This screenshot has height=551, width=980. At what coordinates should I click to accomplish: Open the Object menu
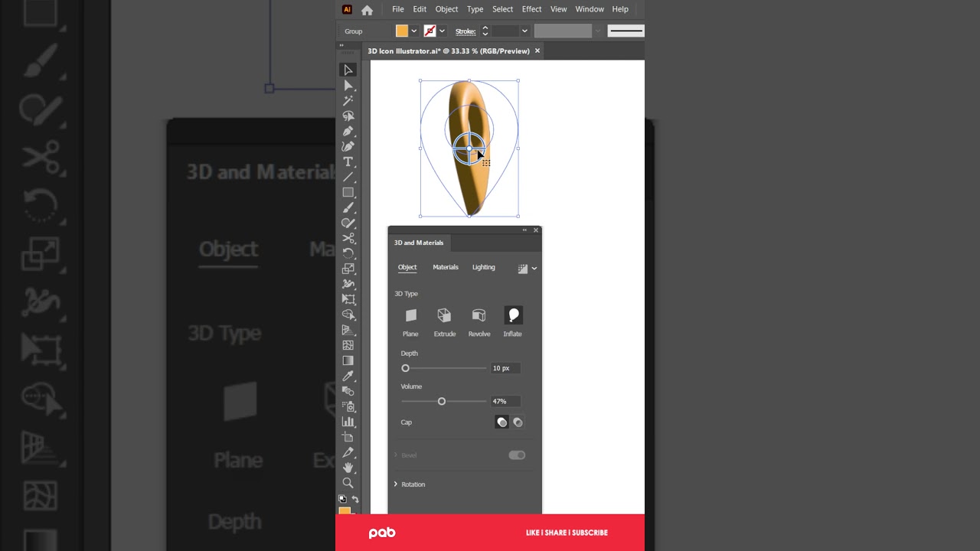[446, 9]
